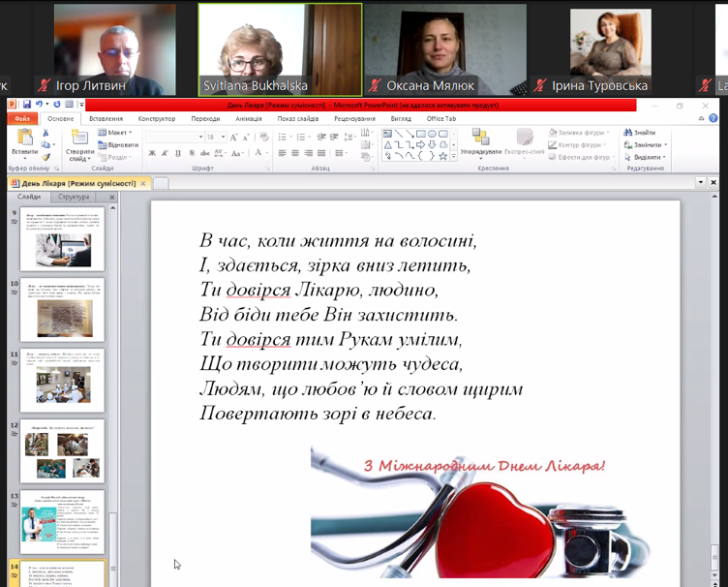Select the Right Arrow shape

pyautogui.click(x=421, y=145)
